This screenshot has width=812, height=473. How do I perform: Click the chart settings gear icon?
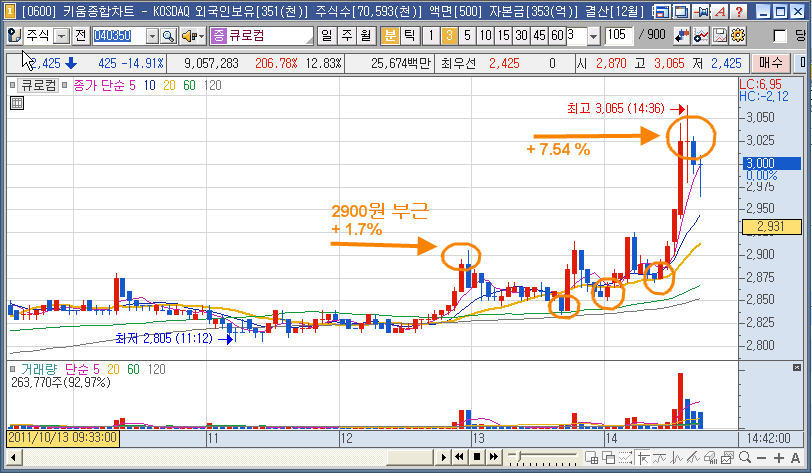tap(738, 35)
